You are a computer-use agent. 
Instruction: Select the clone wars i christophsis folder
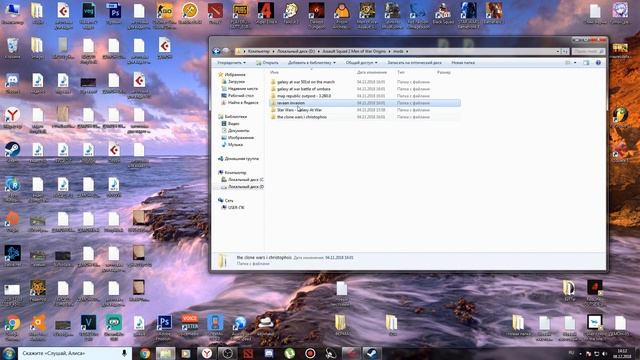[x=302, y=117]
